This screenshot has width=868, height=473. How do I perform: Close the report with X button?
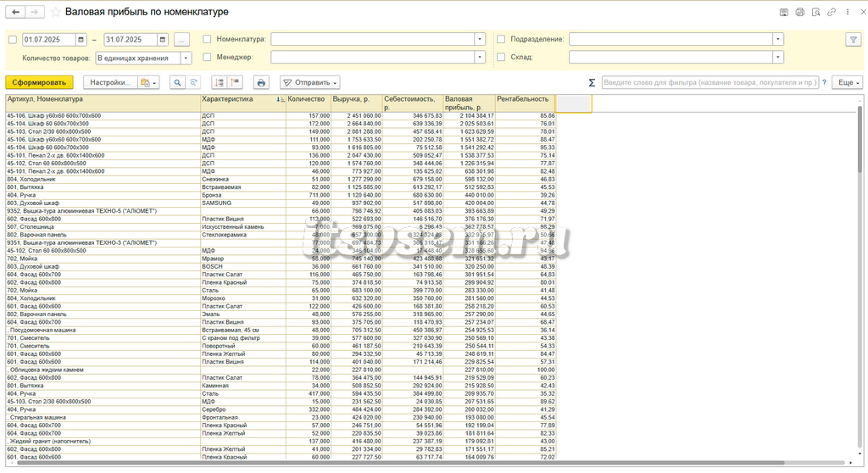[x=863, y=12]
